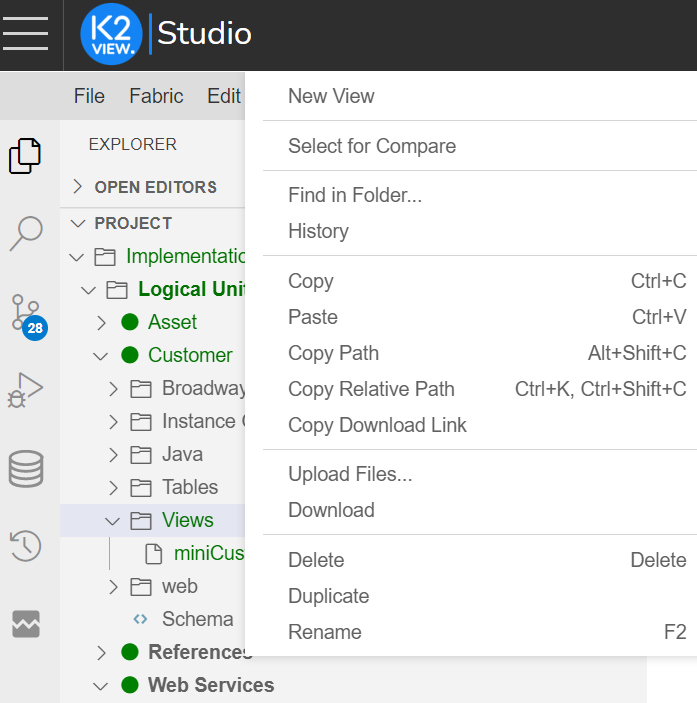Open the Fabric menu
The width and height of the screenshot is (697, 703).
(x=156, y=96)
